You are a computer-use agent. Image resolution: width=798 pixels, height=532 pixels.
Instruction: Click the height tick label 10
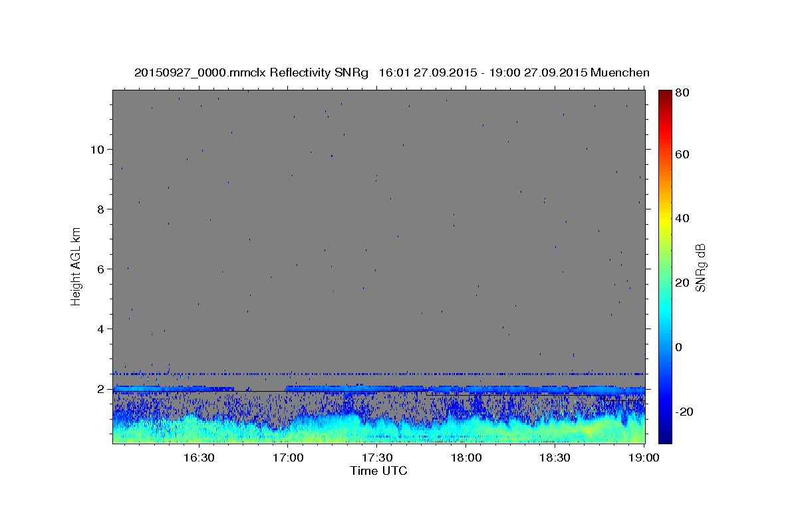click(x=98, y=150)
